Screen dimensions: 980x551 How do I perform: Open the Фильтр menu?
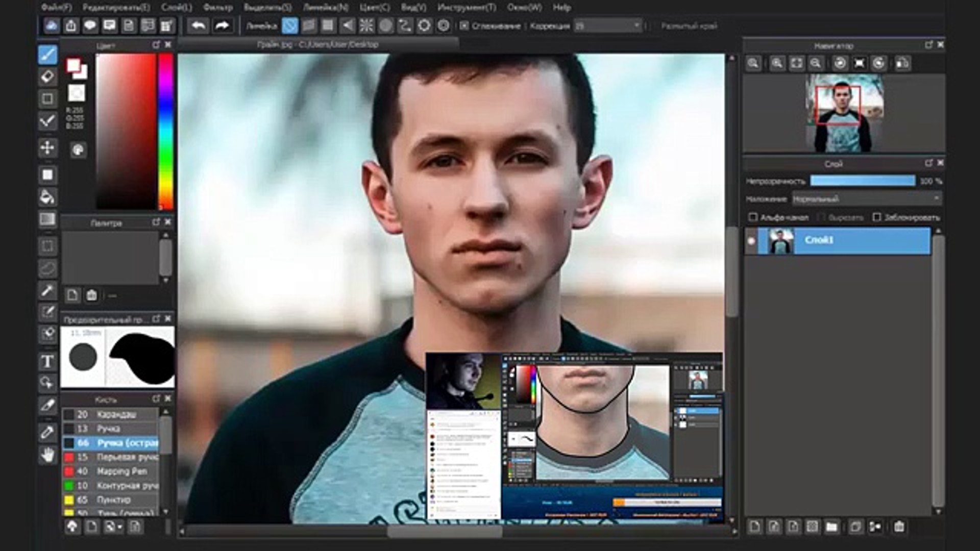[218, 8]
